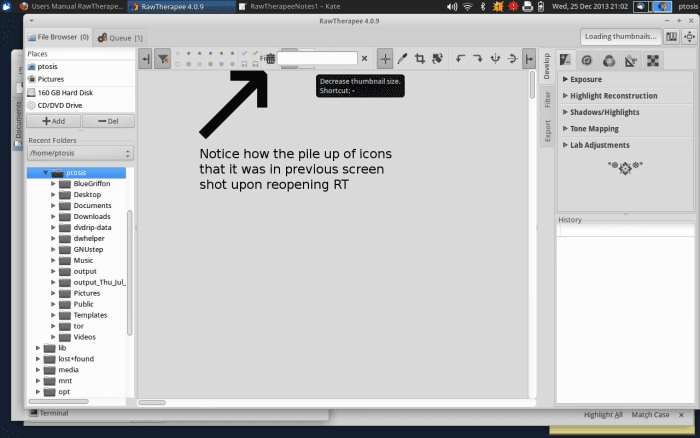The height and width of the screenshot is (438, 700).
Task: Click the thumbnail area vertical scrollbar
Action: coord(532,85)
